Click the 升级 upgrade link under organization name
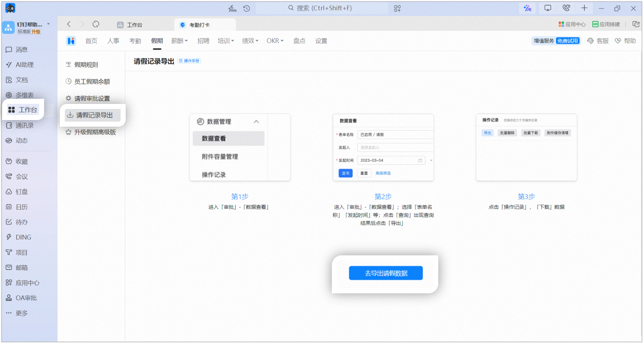 [36, 31]
